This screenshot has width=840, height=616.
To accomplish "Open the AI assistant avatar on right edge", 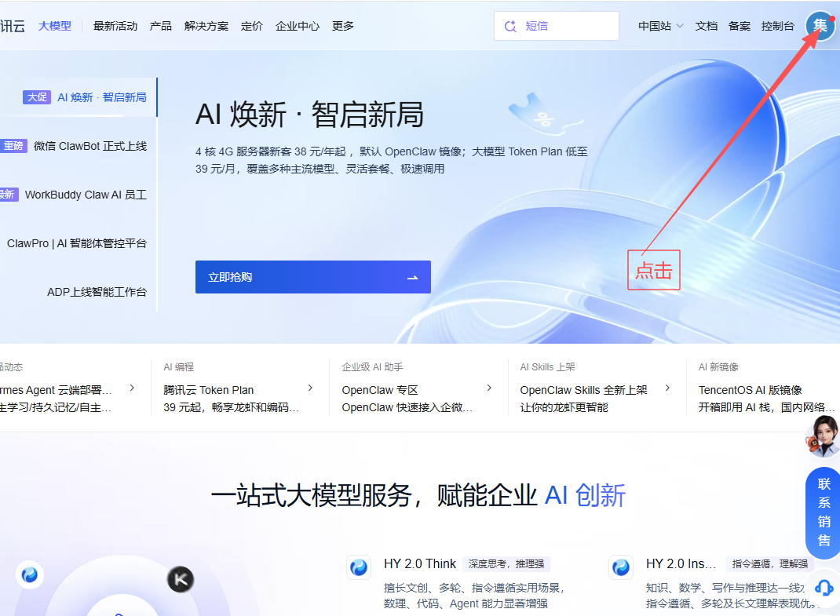I will [x=823, y=436].
